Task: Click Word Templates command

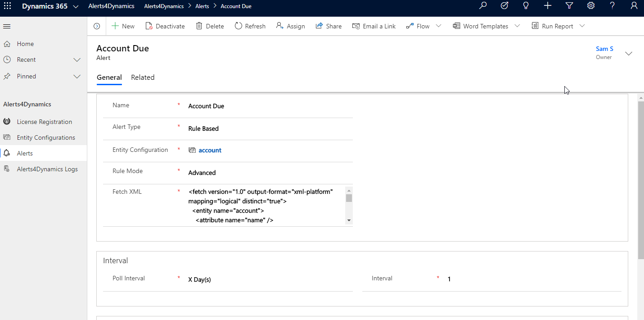Action: [x=480, y=26]
